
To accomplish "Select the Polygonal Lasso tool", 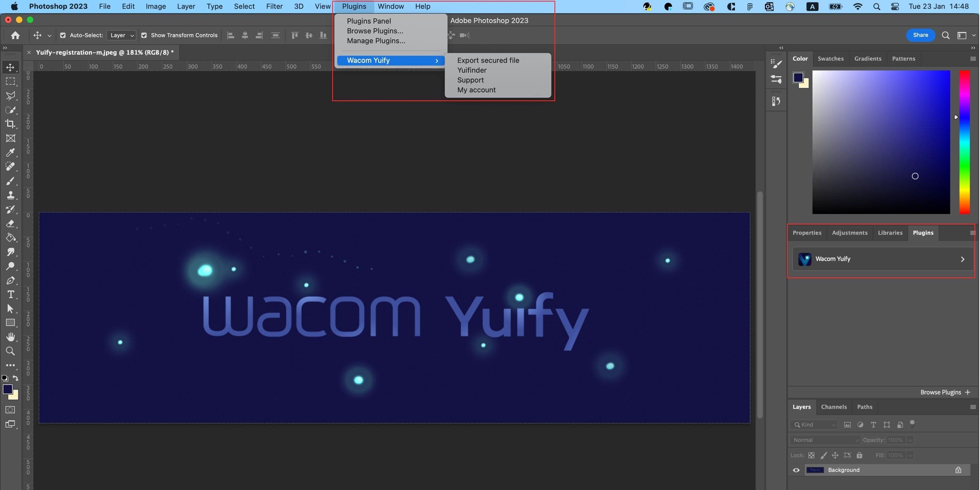I will pos(11,96).
